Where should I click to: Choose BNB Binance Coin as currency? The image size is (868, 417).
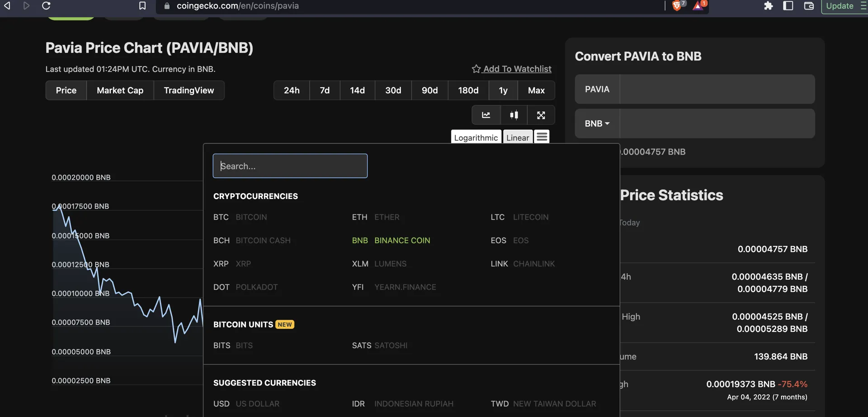coord(391,241)
